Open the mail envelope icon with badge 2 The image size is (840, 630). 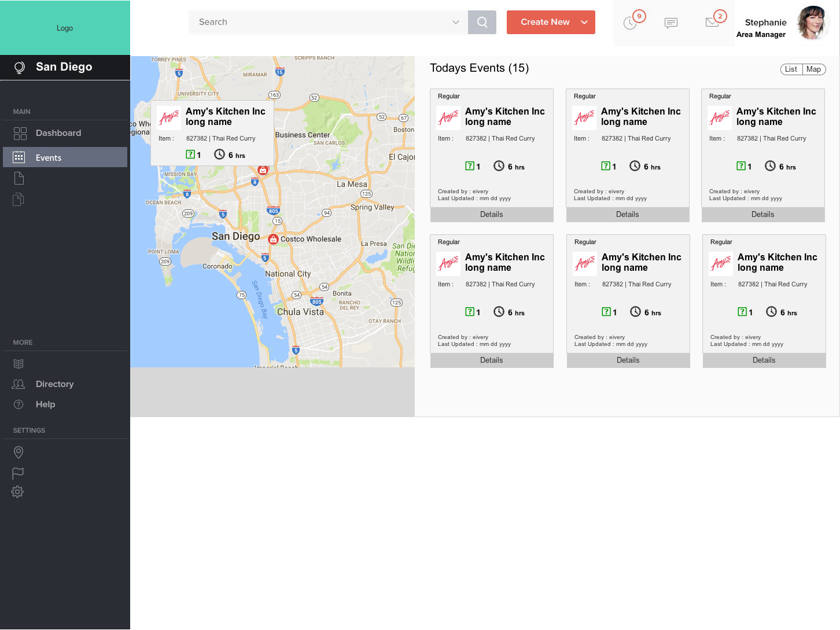click(712, 23)
